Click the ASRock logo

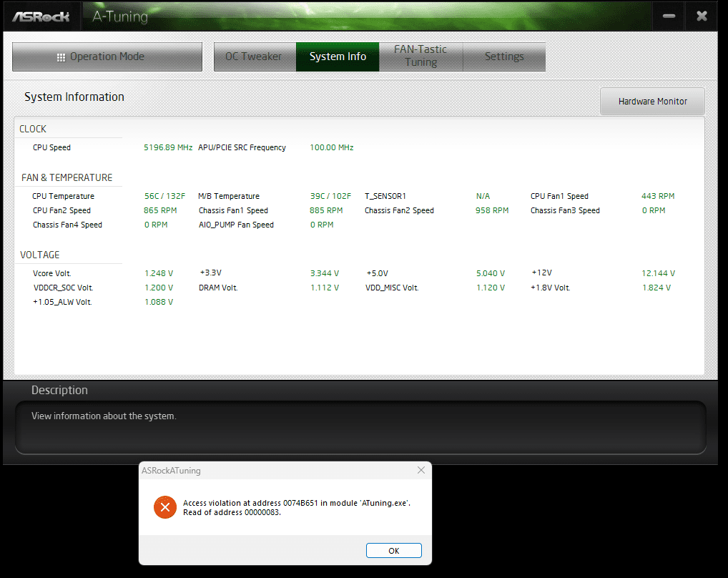click(x=41, y=16)
